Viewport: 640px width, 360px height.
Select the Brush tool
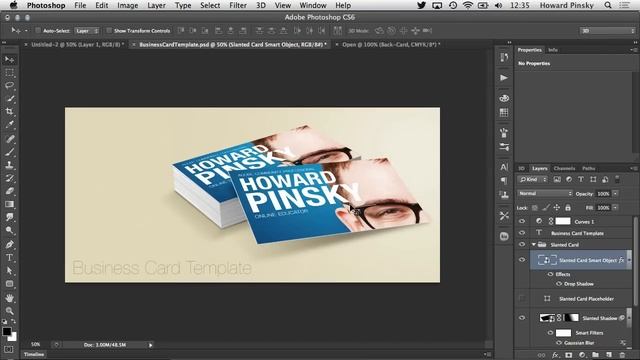(x=9, y=152)
